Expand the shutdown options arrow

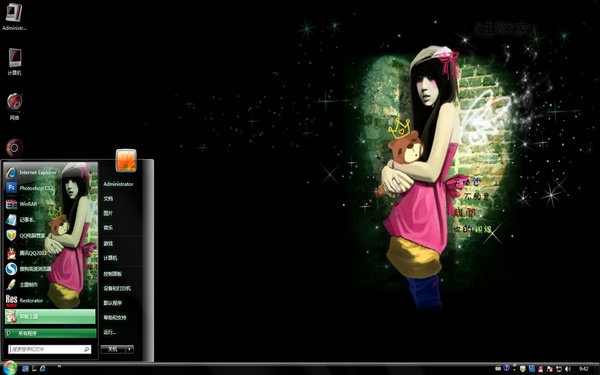tap(130, 349)
